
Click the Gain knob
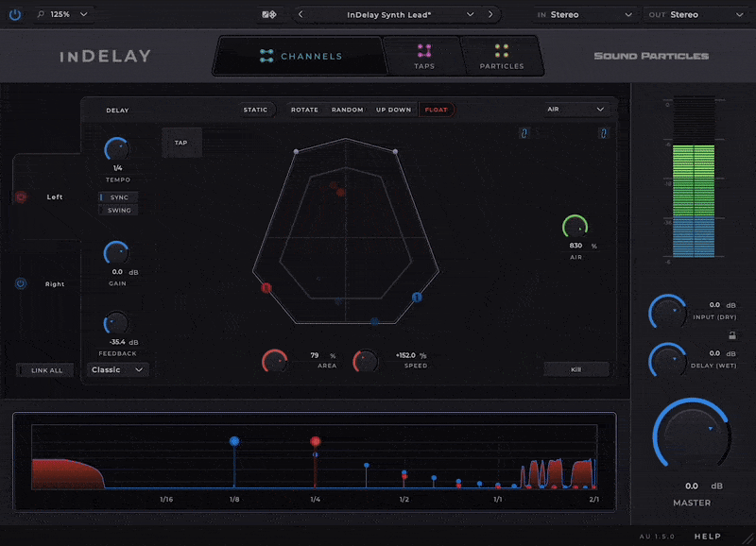coord(116,253)
